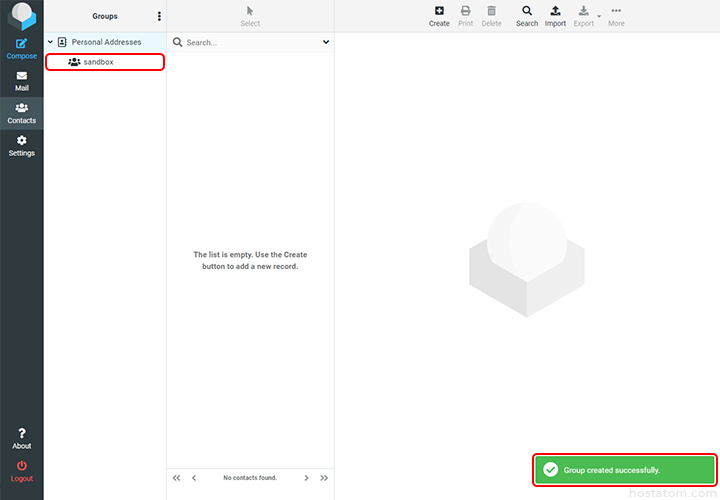Go to the last page of contacts
Viewport: 720px width, 500px height.
pos(324,478)
